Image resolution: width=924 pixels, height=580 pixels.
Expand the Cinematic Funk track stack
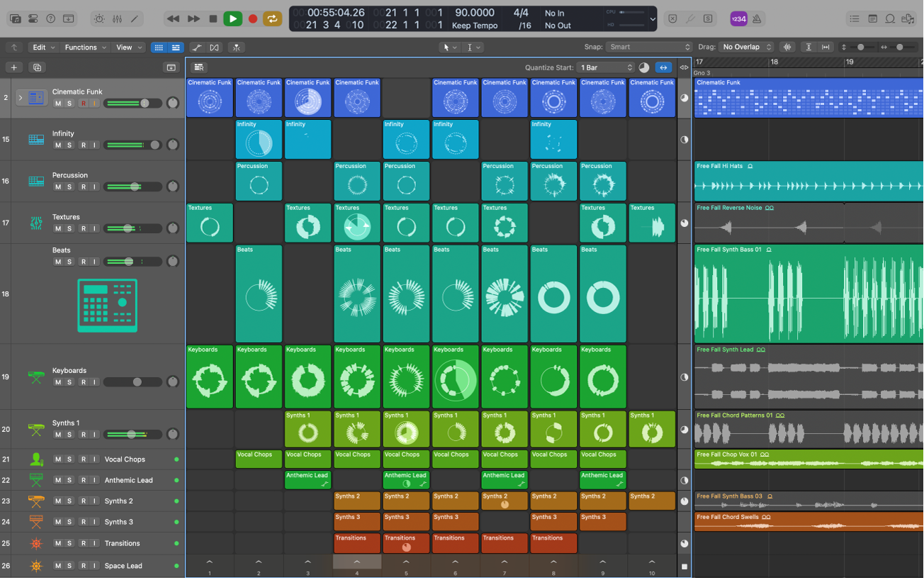20,97
